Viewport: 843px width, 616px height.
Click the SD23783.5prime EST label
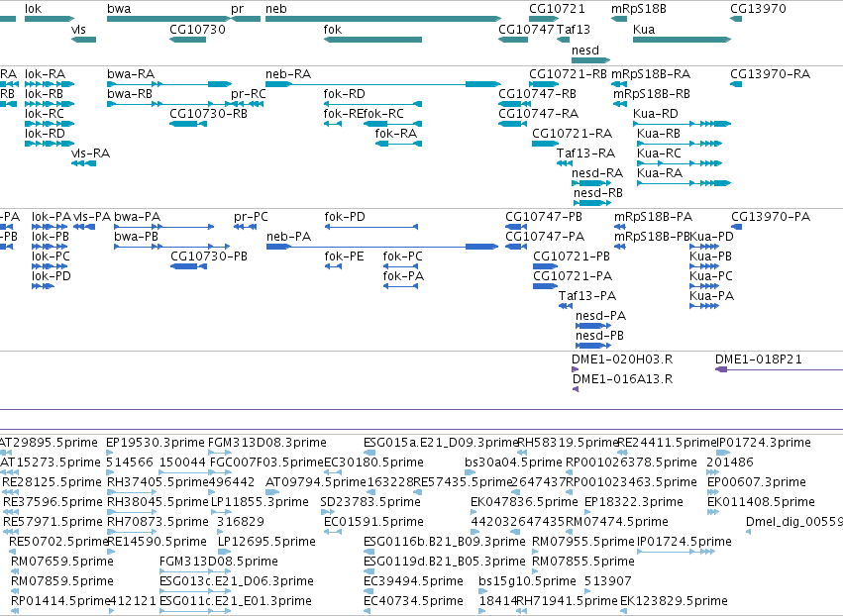370,502
